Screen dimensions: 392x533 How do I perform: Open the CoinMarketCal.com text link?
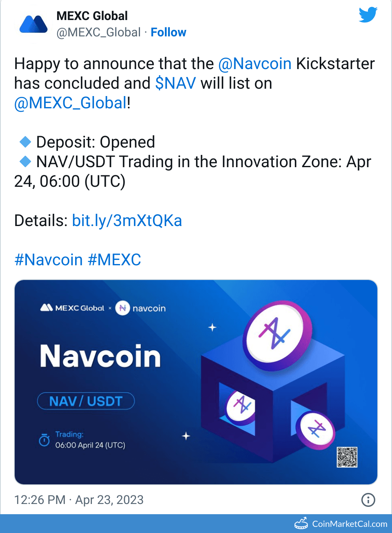(x=350, y=524)
